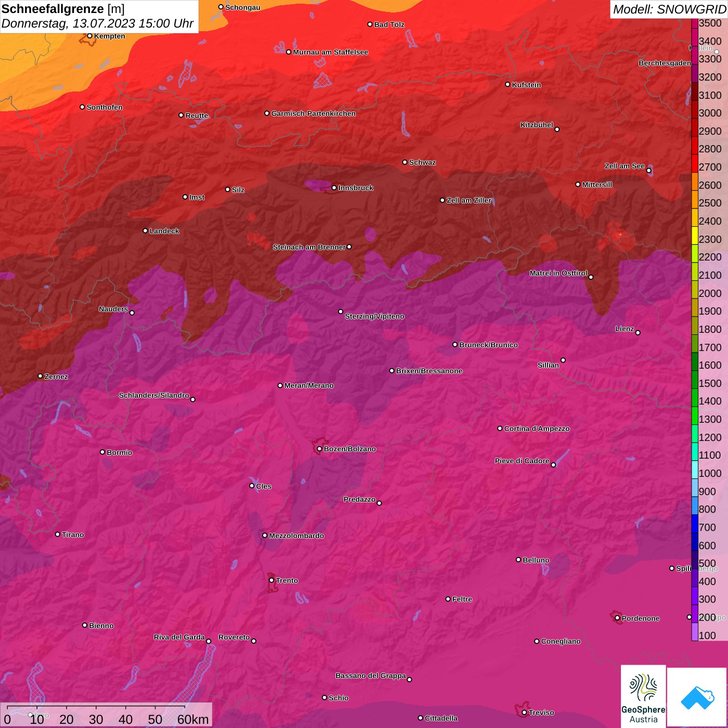
Task: Select the Feltre map label
Action: click(462, 599)
